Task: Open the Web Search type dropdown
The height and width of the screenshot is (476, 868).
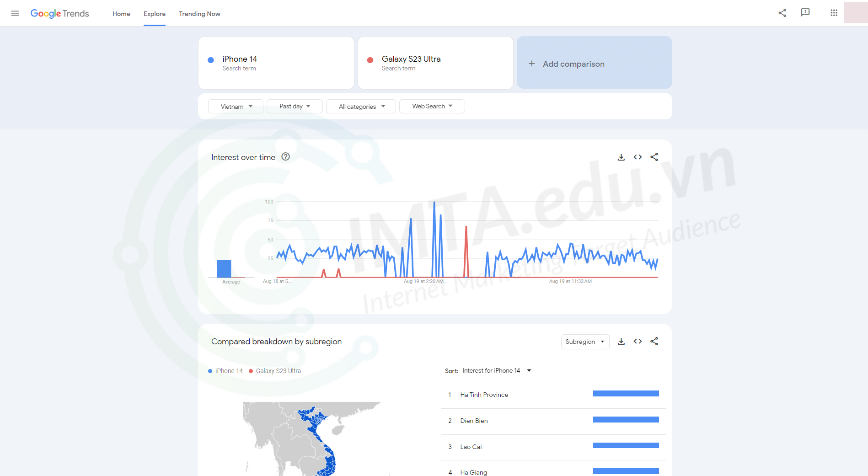Action: (x=432, y=107)
